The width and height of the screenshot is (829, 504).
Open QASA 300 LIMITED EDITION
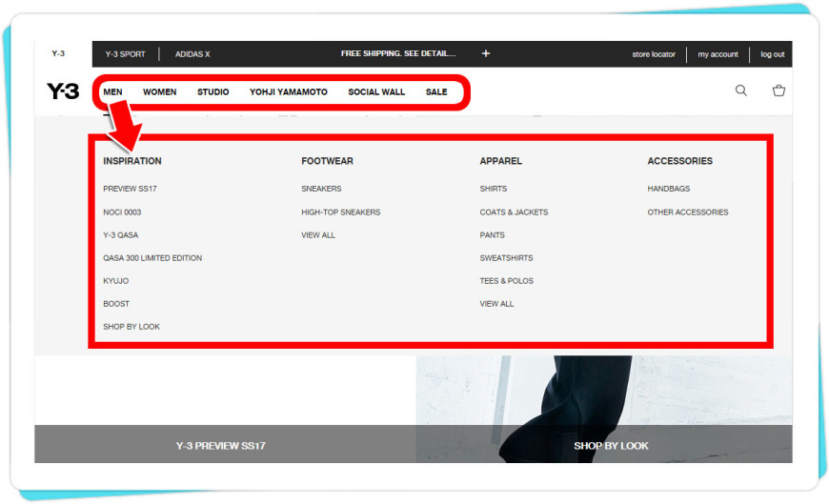coord(152,257)
